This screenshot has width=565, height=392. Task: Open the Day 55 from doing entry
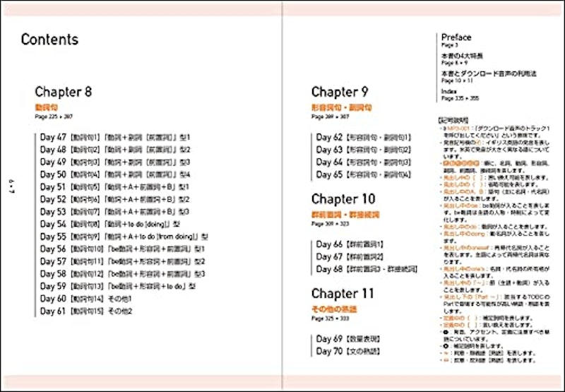pos(124,237)
